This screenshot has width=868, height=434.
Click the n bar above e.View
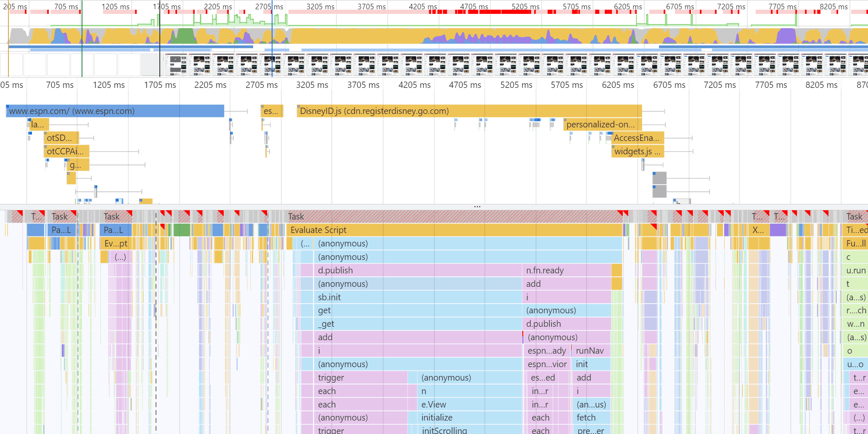469,391
